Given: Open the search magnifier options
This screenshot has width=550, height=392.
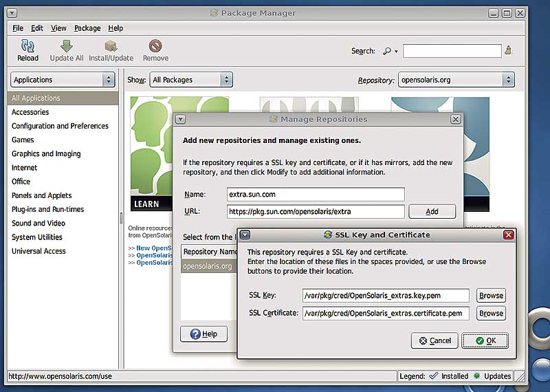Looking at the screenshot, I should click(390, 52).
